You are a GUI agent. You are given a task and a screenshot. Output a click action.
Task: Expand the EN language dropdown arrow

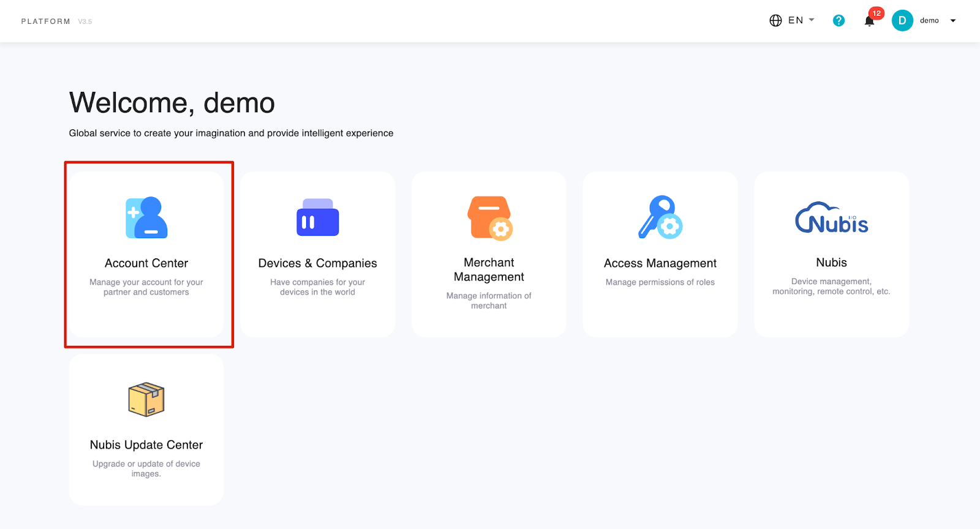(812, 20)
